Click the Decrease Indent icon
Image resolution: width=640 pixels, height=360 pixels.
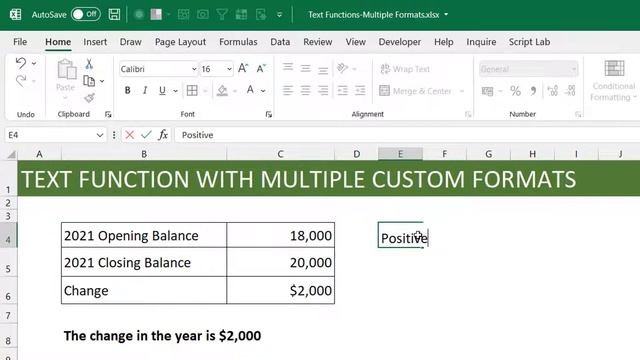[x=342, y=90]
